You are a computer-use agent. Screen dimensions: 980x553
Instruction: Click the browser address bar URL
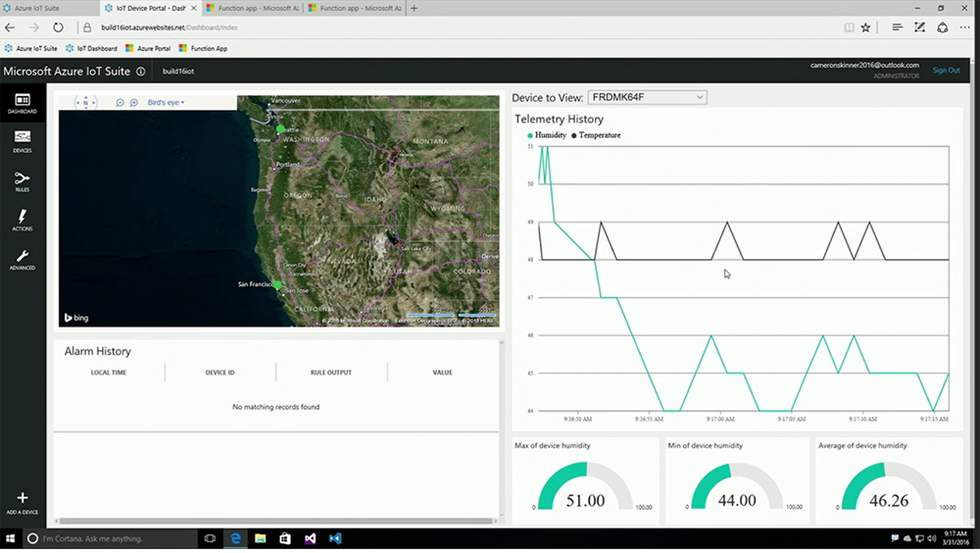click(170, 27)
